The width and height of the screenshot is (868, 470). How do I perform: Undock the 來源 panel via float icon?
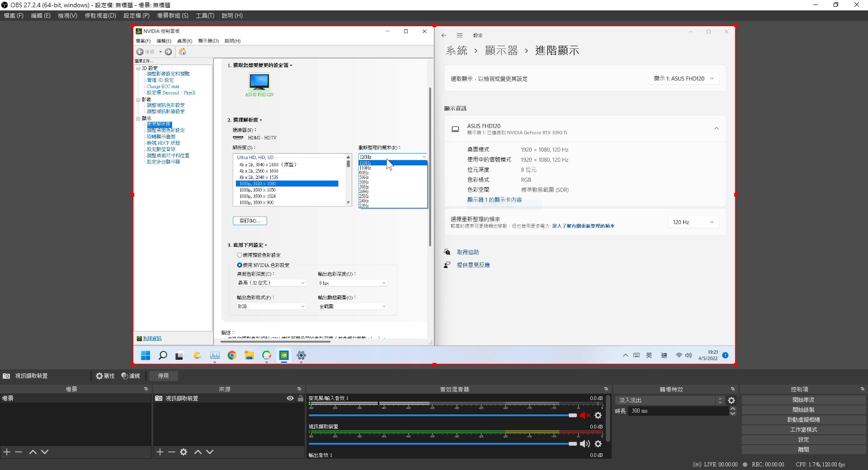tap(299, 389)
